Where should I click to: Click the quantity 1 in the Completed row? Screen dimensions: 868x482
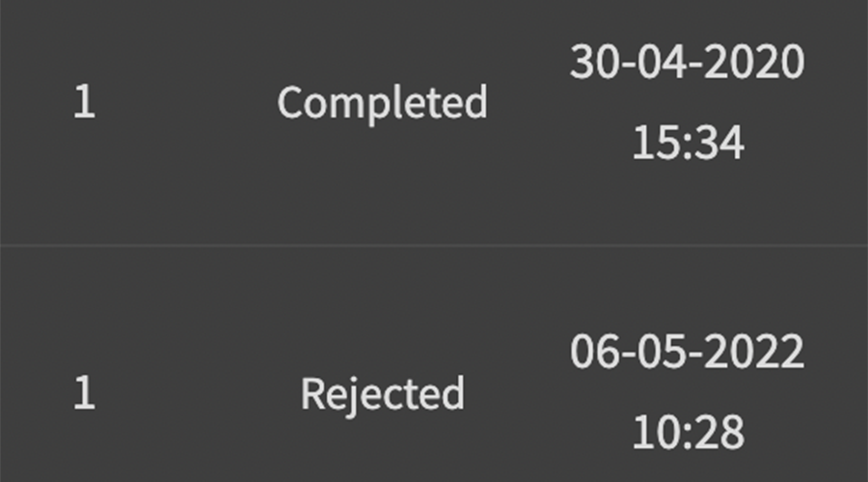pos(84,103)
